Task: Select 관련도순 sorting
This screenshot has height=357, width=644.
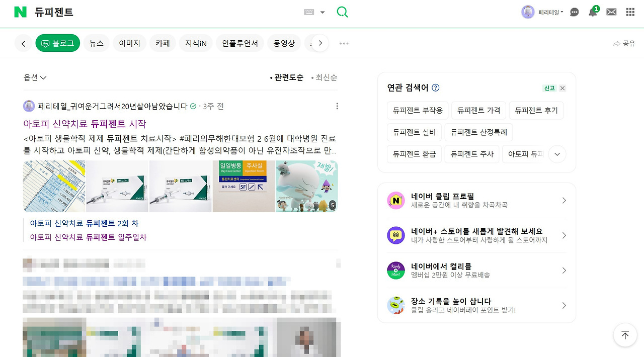Action: (x=287, y=77)
